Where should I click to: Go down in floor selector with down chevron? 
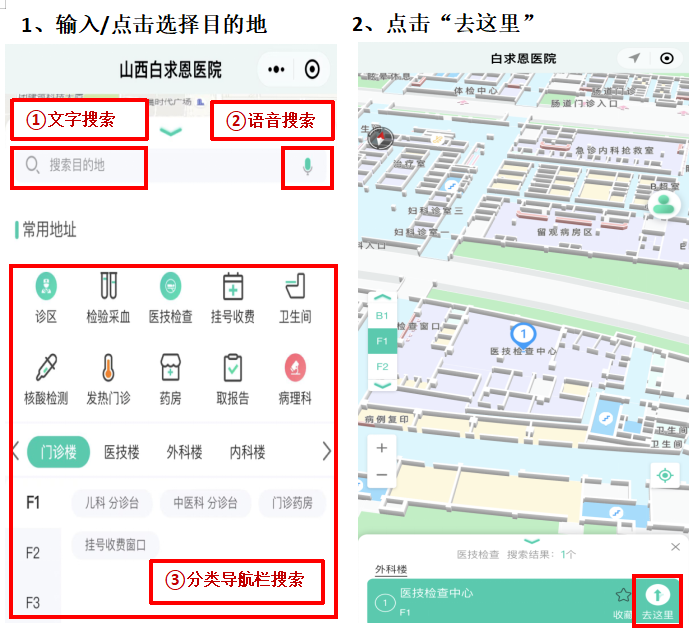click(x=383, y=385)
